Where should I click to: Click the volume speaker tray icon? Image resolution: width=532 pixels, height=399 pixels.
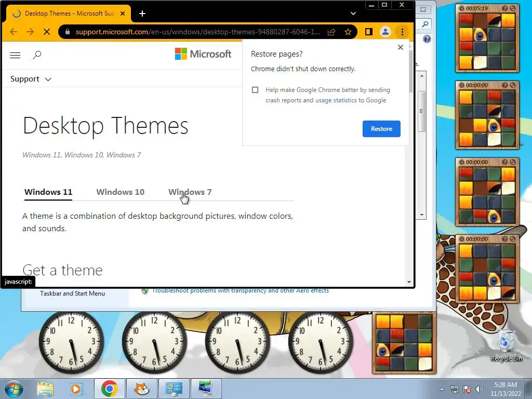coord(479,389)
